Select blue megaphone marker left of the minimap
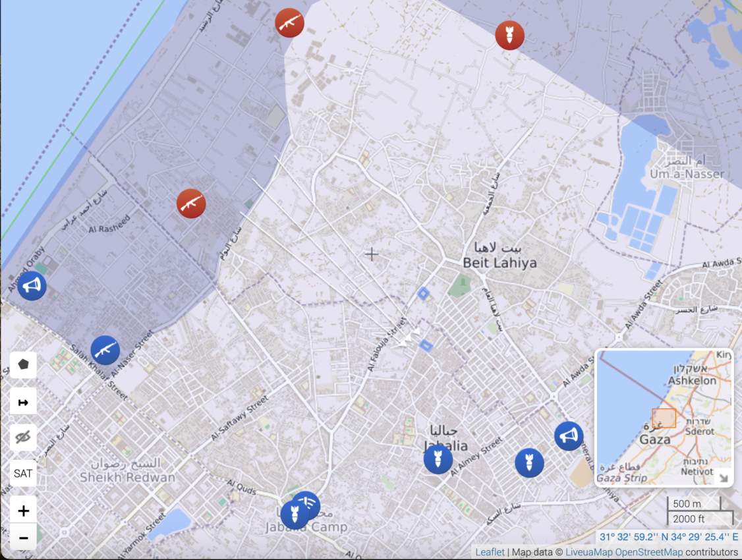Screen dimensions: 742x560 (568, 436)
